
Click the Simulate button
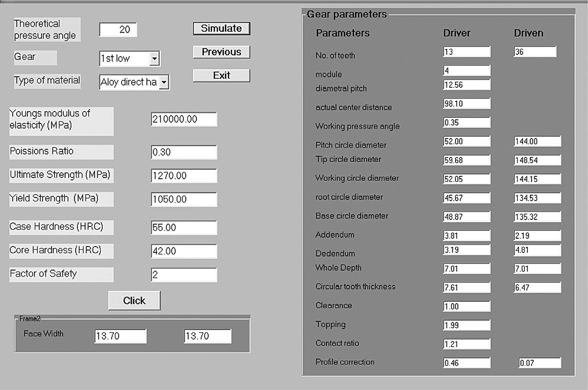[x=221, y=29]
